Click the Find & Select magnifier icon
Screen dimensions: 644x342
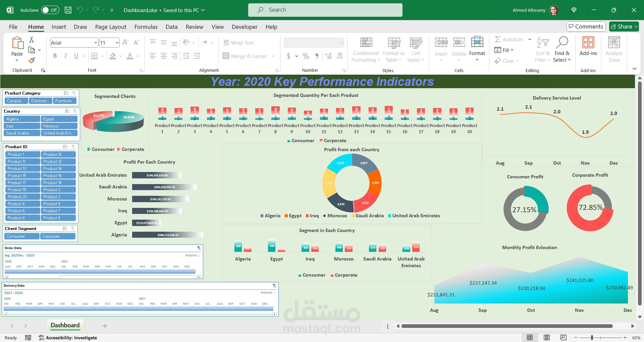click(562, 43)
